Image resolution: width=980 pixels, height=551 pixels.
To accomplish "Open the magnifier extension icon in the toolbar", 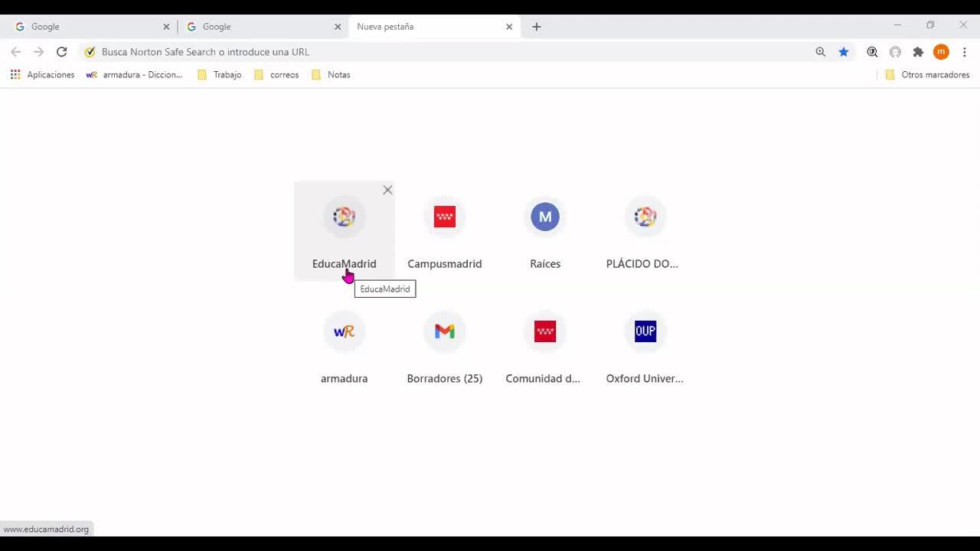I will click(872, 52).
